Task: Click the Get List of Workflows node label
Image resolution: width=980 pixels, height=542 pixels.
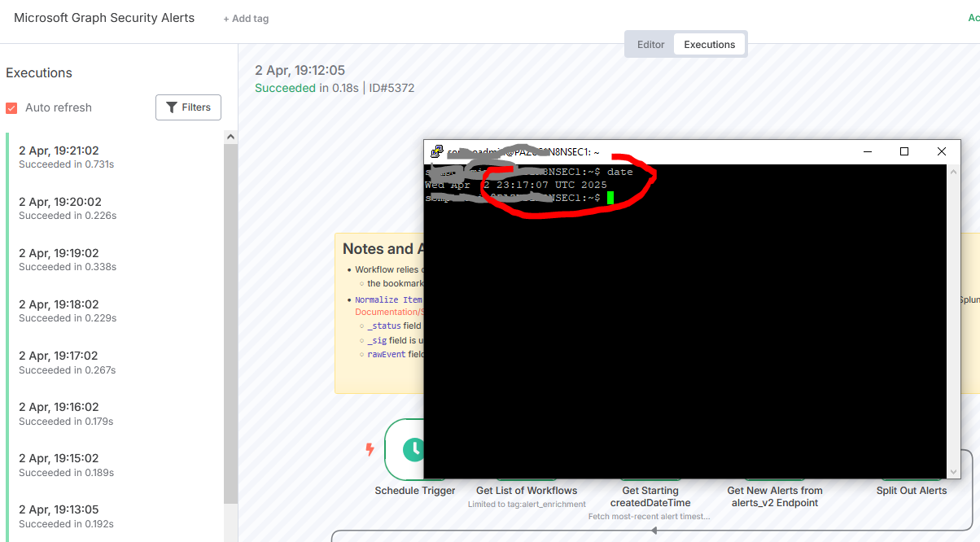Action: (x=527, y=491)
